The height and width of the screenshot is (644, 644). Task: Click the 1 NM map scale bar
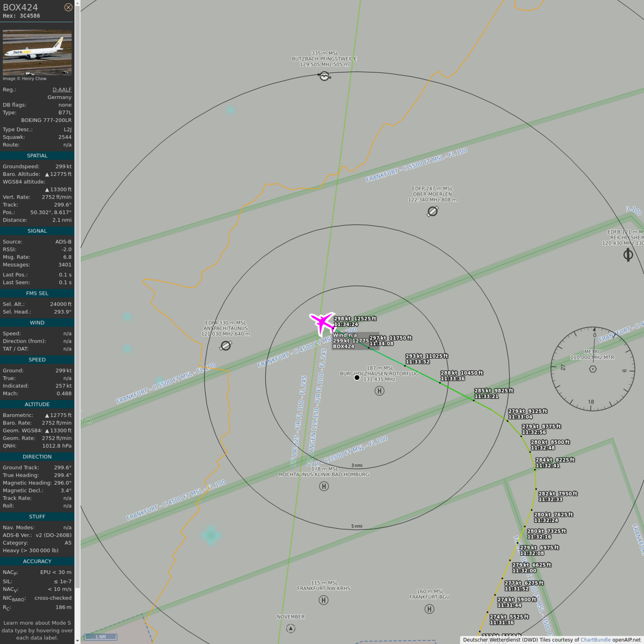[101, 636]
